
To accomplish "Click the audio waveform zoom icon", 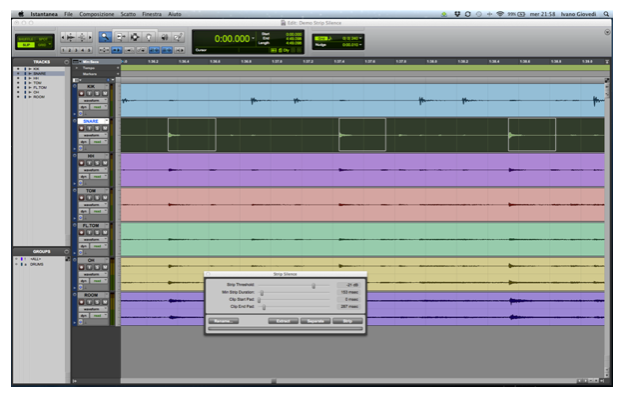I will click(71, 37).
